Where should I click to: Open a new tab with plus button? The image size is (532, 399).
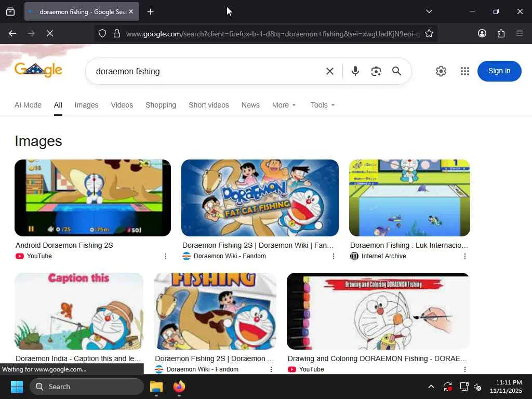pos(151,12)
